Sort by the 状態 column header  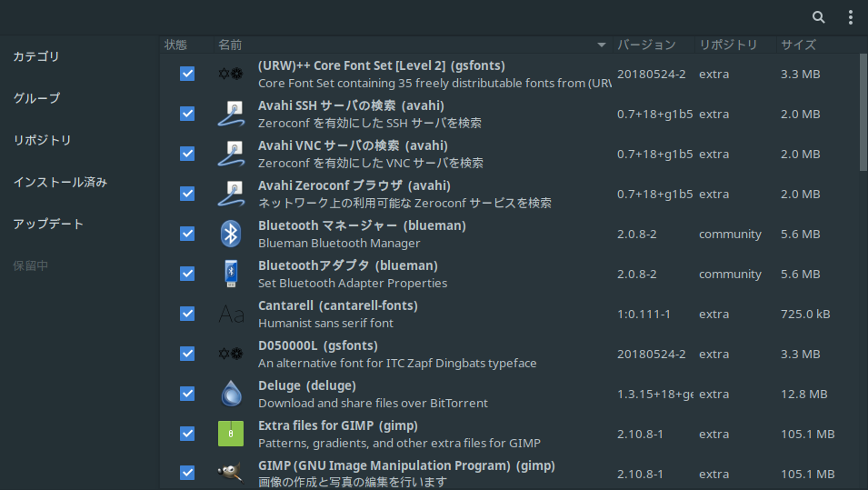(x=187, y=45)
